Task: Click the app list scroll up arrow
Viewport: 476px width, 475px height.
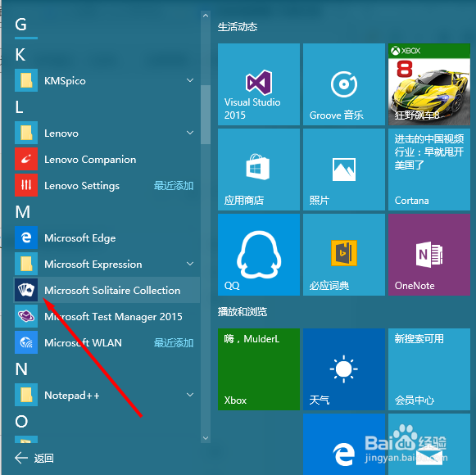Action: click(206, 16)
